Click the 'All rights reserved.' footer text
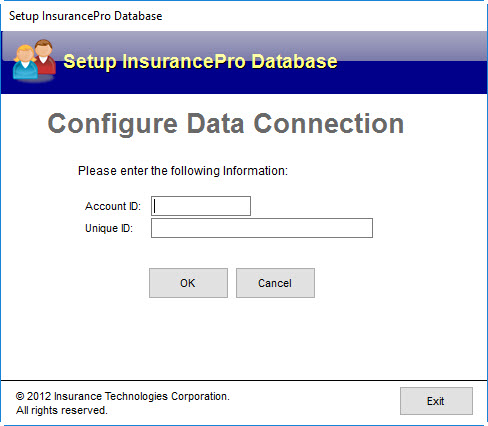The height and width of the screenshot is (426, 488). point(62,410)
